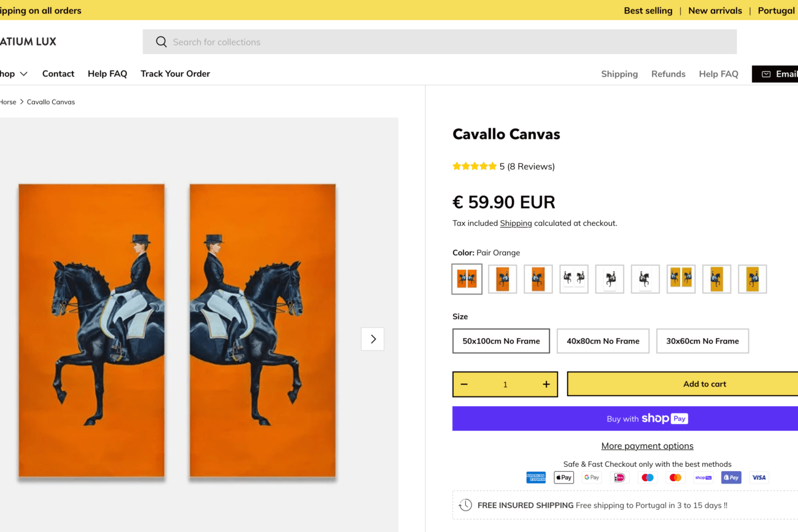Click the plus quantity icon

click(x=546, y=384)
